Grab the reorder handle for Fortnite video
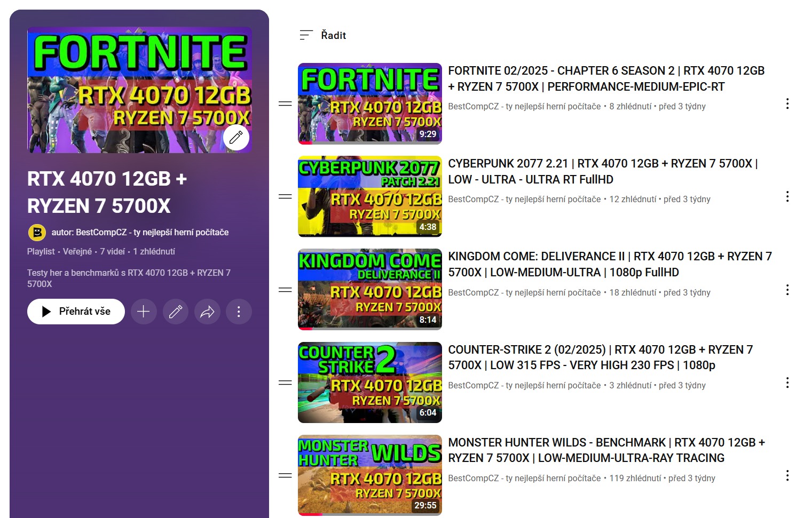812x518 pixels. [x=285, y=103]
